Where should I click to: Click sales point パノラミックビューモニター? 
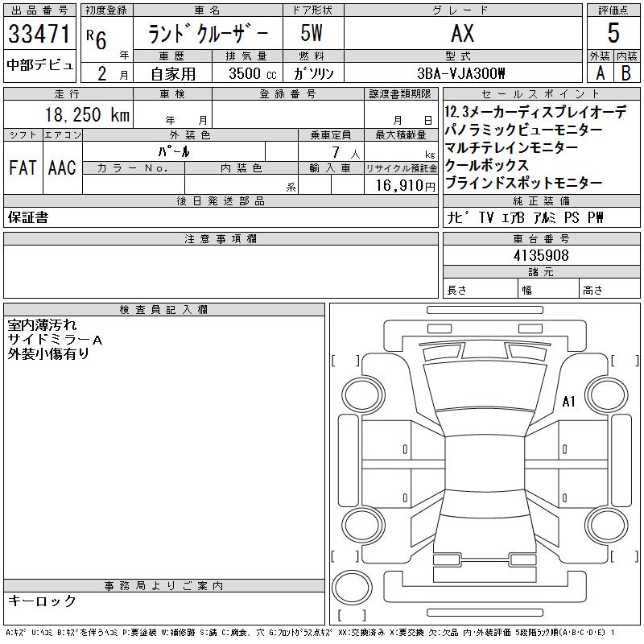(523, 130)
